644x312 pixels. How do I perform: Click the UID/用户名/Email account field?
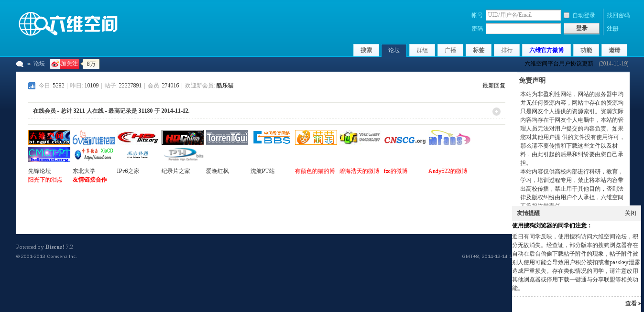pyautogui.click(x=523, y=15)
